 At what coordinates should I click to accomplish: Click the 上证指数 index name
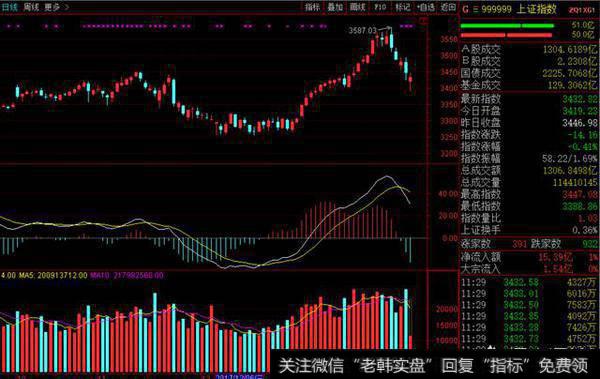pyautogui.click(x=536, y=9)
